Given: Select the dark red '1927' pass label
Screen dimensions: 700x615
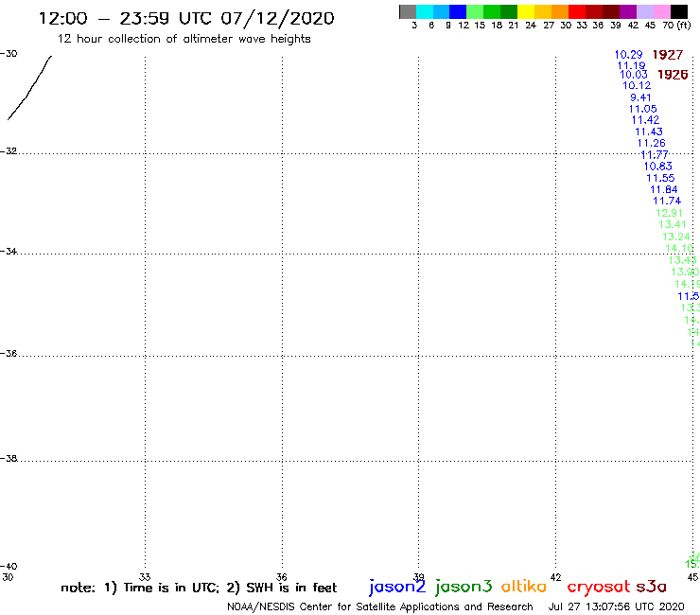Looking at the screenshot, I should point(668,55).
